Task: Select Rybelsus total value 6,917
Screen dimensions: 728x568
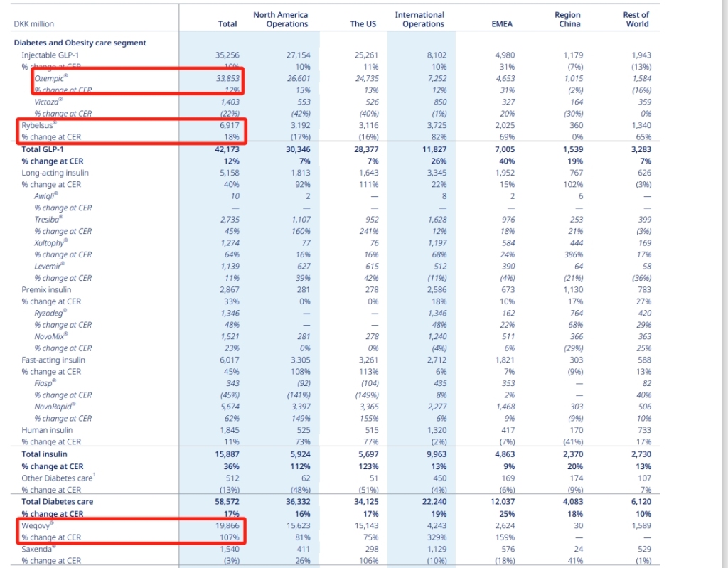Action: pos(229,125)
